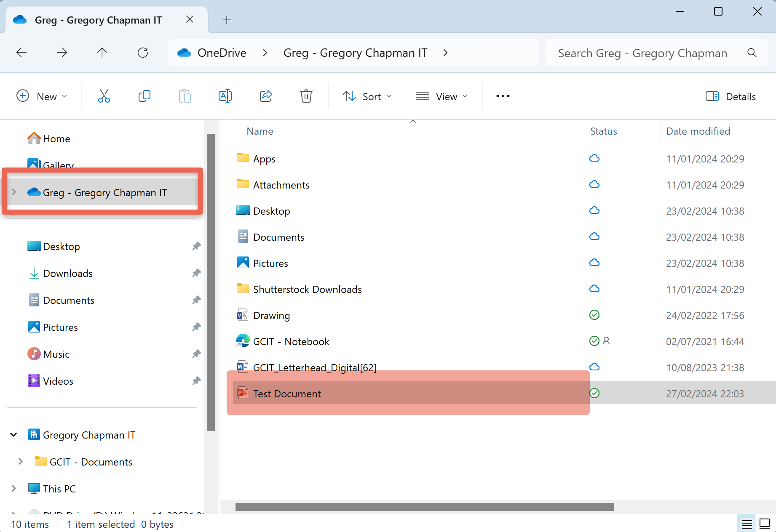
Task: Refresh the current folder view
Action: click(143, 53)
